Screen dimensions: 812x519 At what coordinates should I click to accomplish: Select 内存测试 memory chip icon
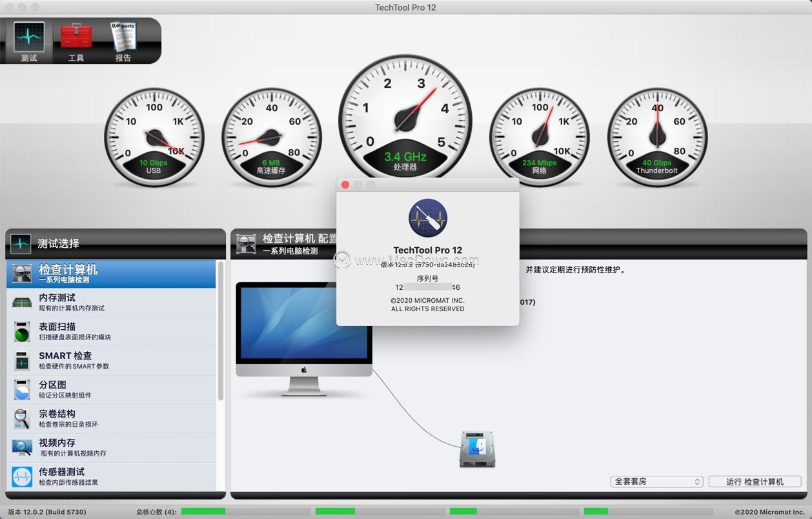click(x=22, y=302)
